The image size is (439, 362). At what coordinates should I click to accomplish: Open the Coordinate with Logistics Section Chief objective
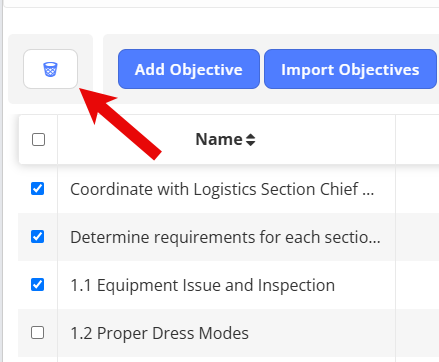coord(222,189)
